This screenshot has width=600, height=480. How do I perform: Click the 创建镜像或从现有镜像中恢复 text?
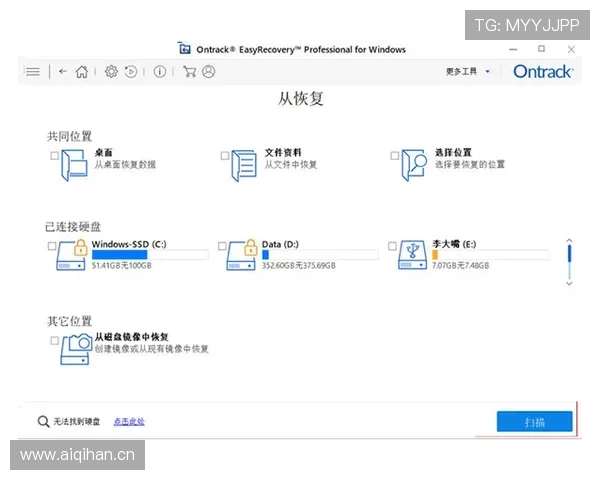152,349
